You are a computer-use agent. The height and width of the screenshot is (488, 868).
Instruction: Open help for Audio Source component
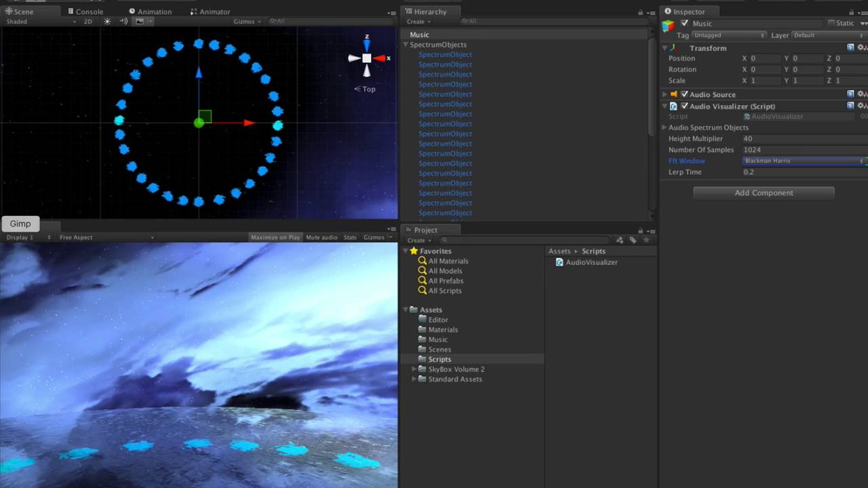coord(850,94)
